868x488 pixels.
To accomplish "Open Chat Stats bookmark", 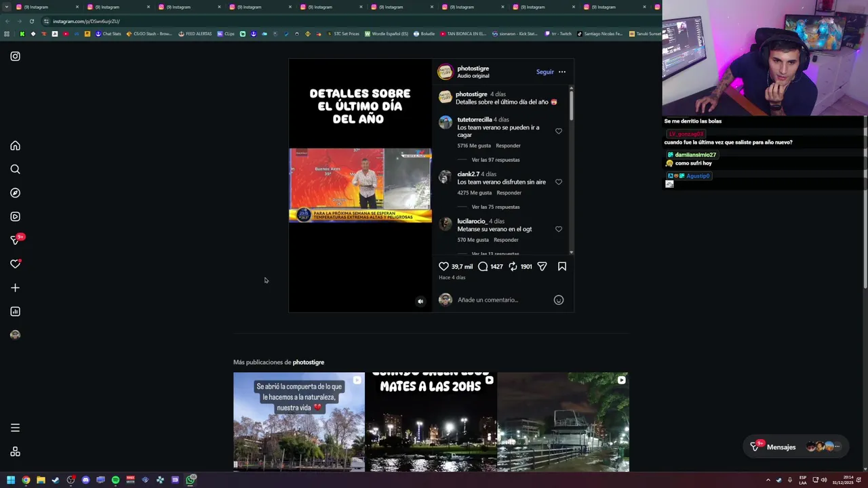I will click(108, 33).
